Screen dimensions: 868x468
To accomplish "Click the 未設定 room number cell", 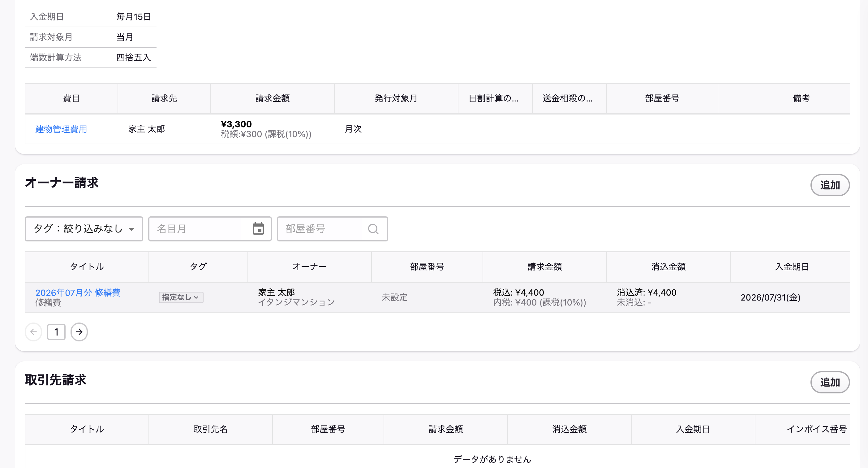I will click(x=395, y=297).
